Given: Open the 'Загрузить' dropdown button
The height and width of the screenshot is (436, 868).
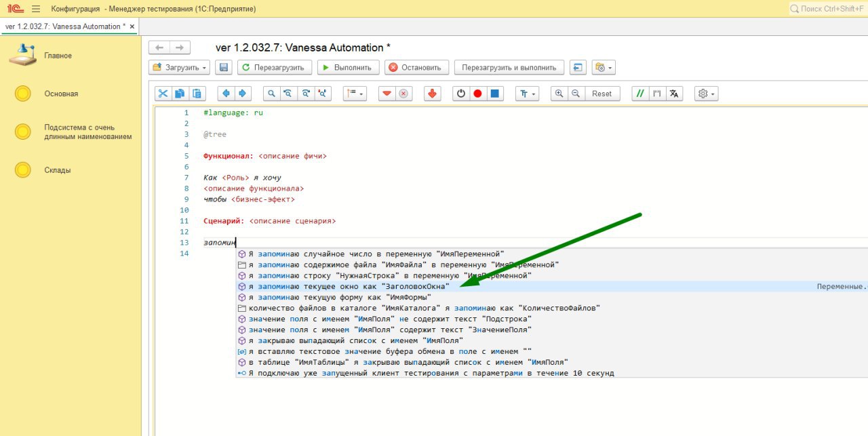Looking at the screenshot, I should pos(180,67).
